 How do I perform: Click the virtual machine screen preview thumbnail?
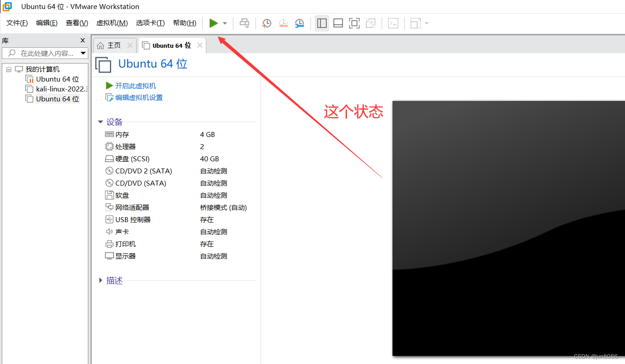tap(508, 228)
